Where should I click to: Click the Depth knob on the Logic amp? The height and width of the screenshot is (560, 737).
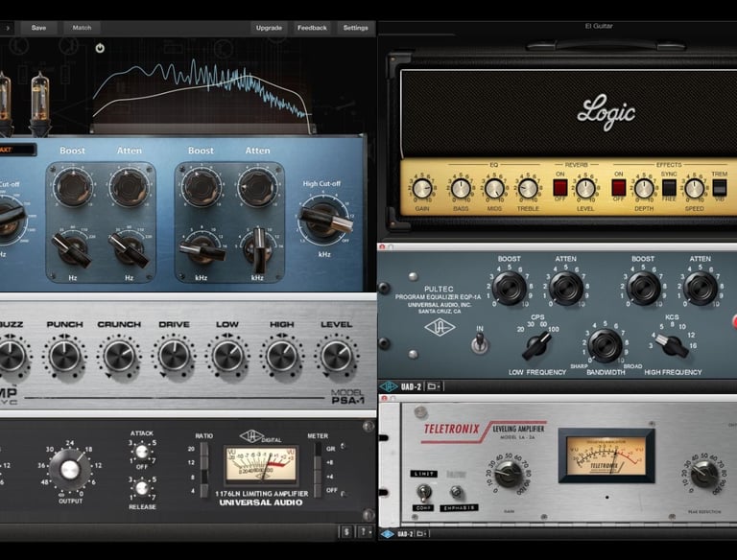click(644, 189)
